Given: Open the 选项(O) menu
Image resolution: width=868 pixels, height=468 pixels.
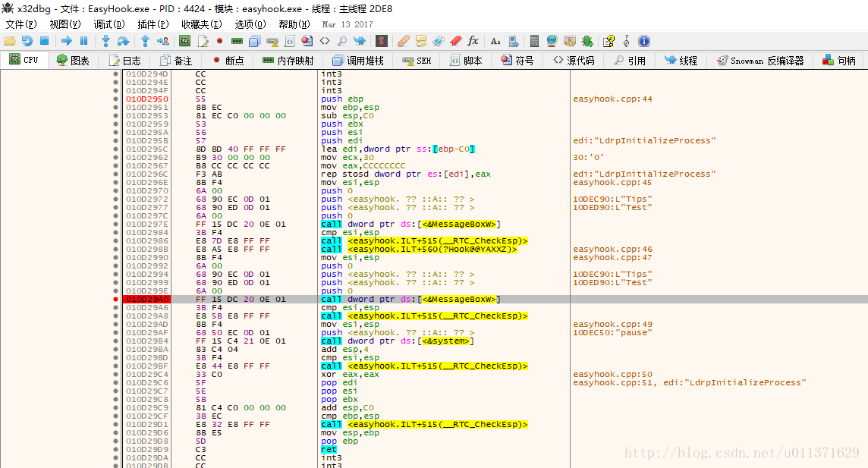Looking at the screenshot, I should tap(249, 24).
